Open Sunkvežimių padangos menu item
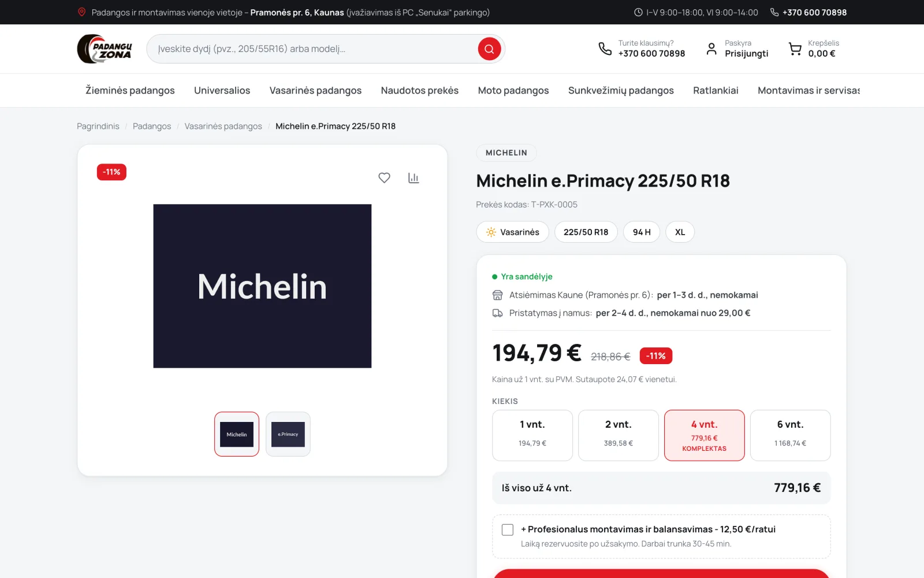The height and width of the screenshot is (578, 924). coord(621,90)
